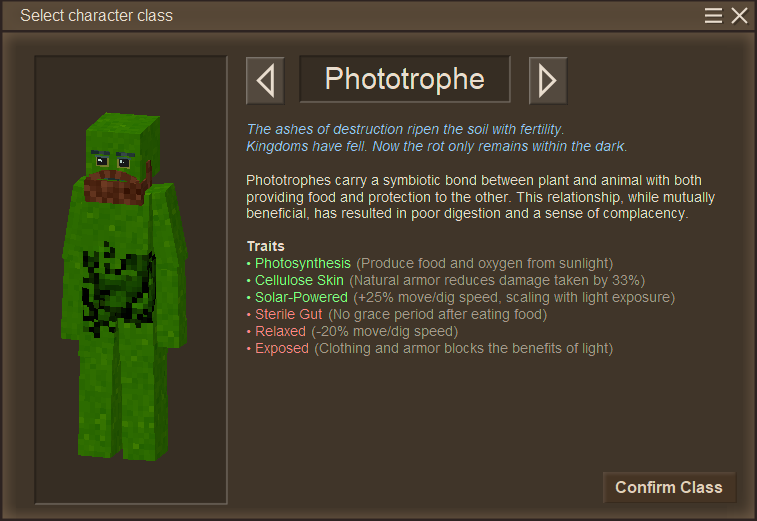Open the dialog hamburger menu
The image size is (757, 521).
(x=713, y=15)
